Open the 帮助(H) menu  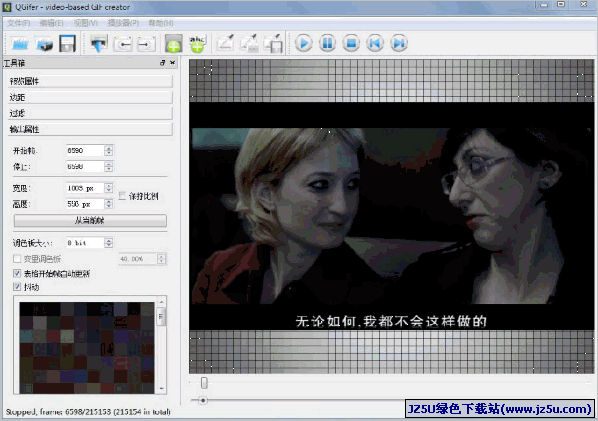pos(161,23)
